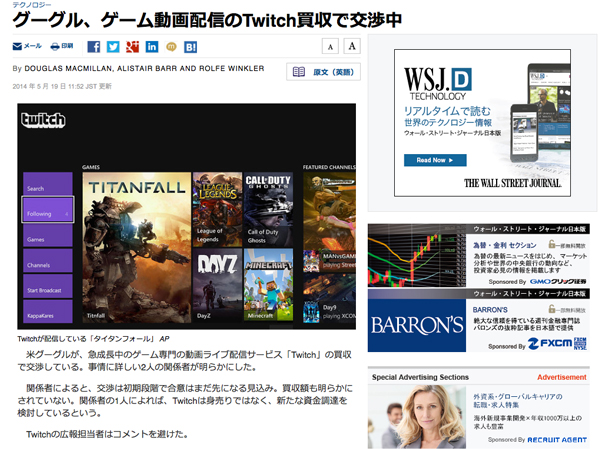600x449 pixels.
Task: Click the Read Now button in WSJ ad
Action: click(x=435, y=160)
